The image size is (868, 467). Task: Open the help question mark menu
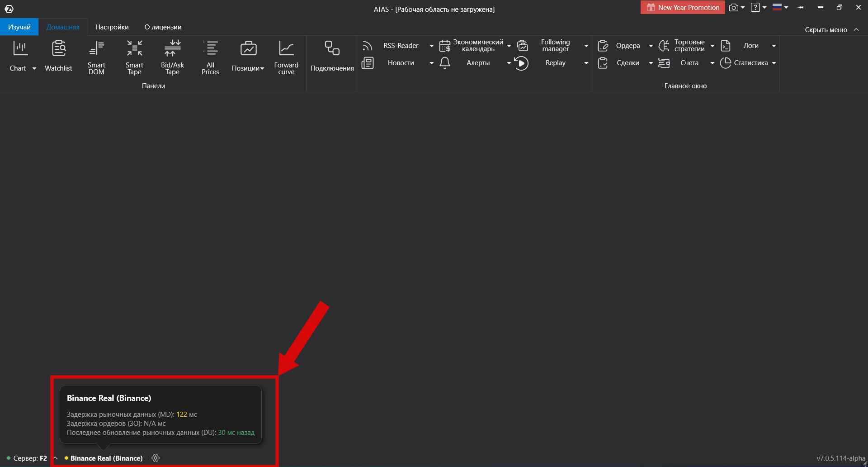pyautogui.click(x=755, y=8)
